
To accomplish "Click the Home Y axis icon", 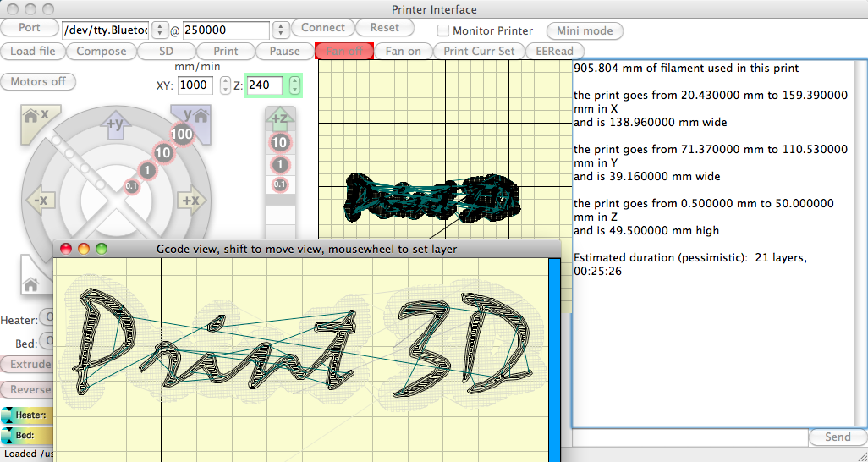I will [x=190, y=120].
